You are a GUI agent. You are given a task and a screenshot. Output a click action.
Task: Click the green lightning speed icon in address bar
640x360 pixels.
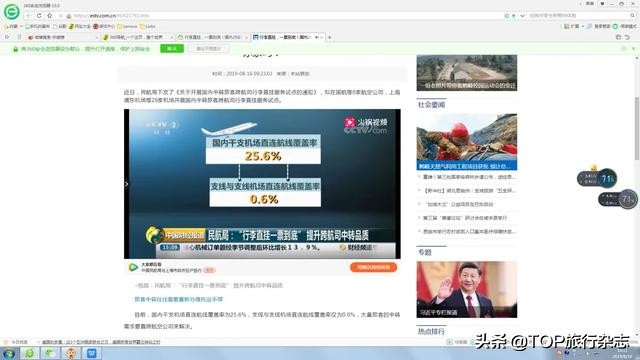point(513,16)
